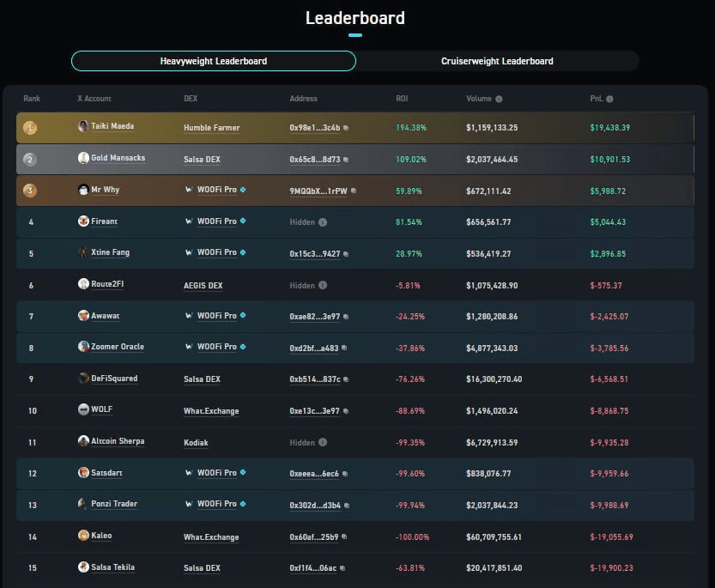Click Ponzi Trader's avatar thumbnail
This screenshot has height=588, width=715.
click(x=81, y=504)
